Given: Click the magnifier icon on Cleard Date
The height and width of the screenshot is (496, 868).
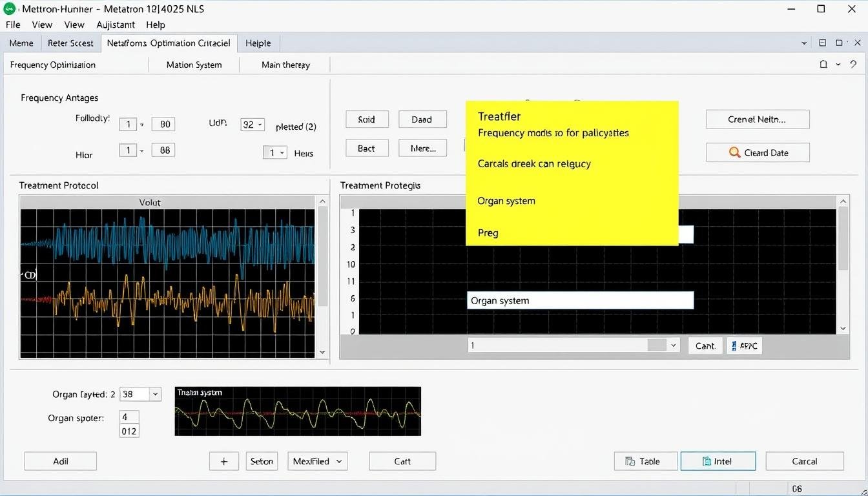Looking at the screenshot, I should coord(734,153).
